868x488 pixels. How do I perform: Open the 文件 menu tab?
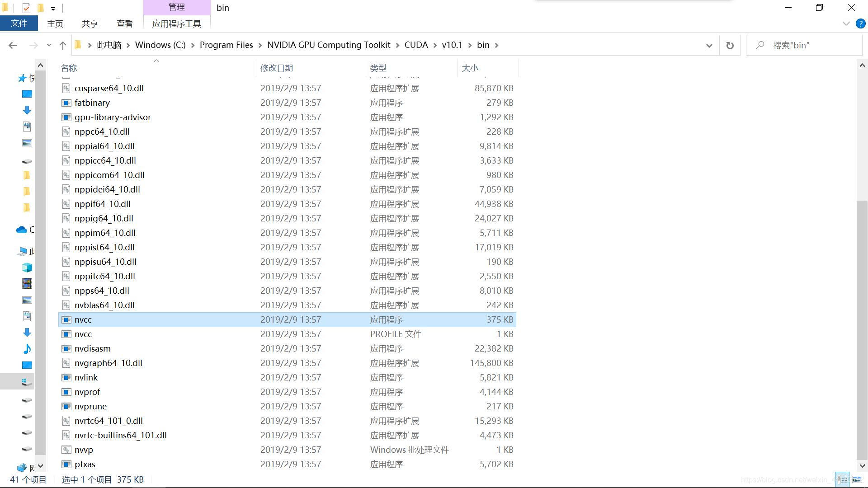click(19, 23)
